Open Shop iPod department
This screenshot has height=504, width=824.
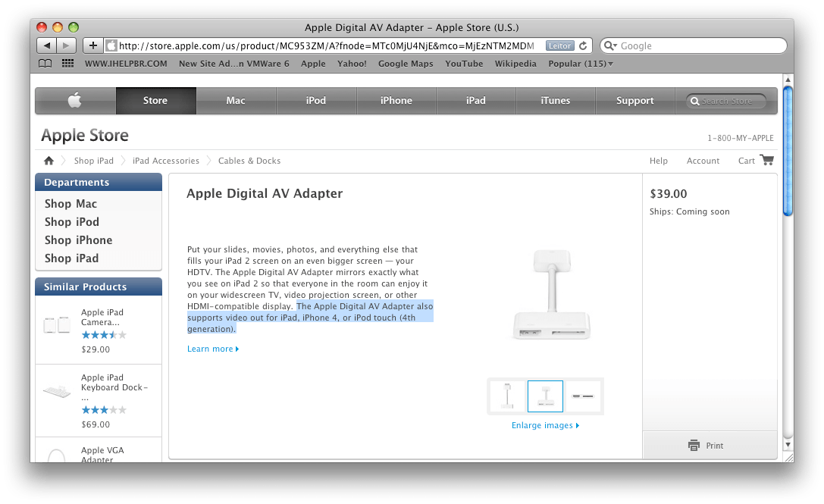coord(72,222)
